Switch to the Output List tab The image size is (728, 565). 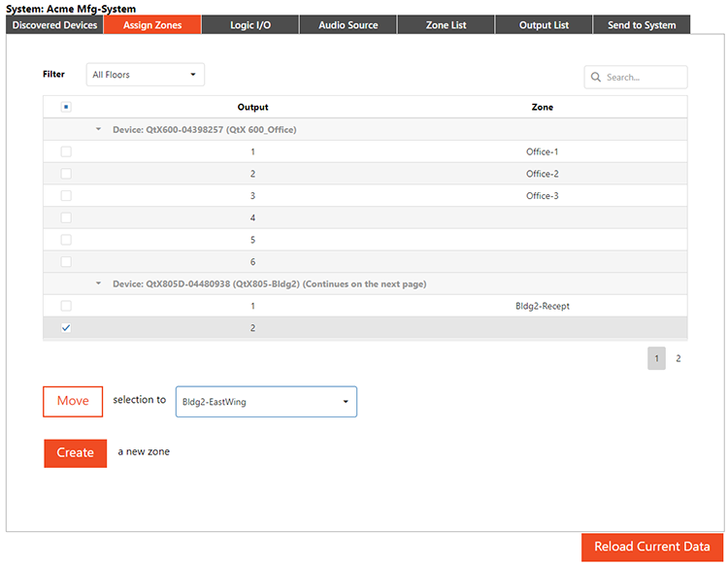pyautogui.click(x=544, y=25)
